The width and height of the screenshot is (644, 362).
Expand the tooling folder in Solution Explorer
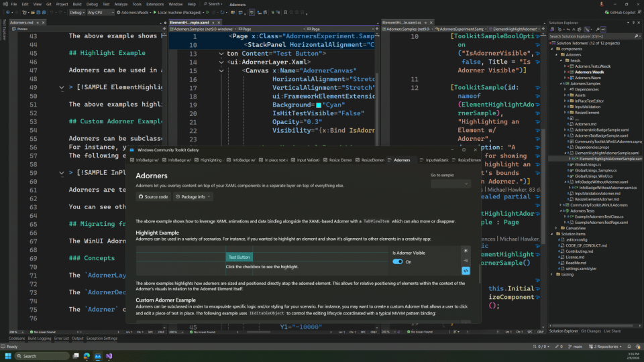coord(552,275)
